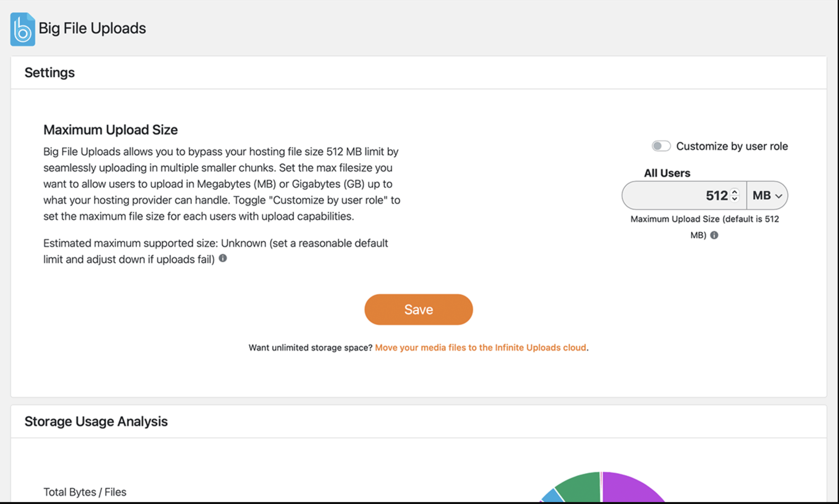The image size is (839, 504).
Task: Click info icon beside estimated maximum supported size
Action: [x=223, y=259]
